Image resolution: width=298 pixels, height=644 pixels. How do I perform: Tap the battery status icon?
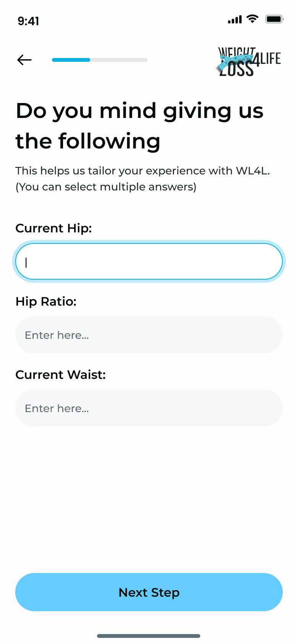[x=274, y=19]
